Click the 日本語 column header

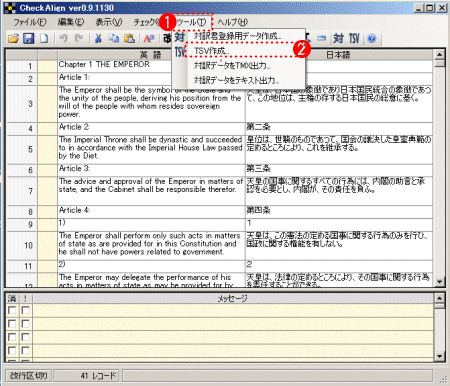(x=339, y=55)
